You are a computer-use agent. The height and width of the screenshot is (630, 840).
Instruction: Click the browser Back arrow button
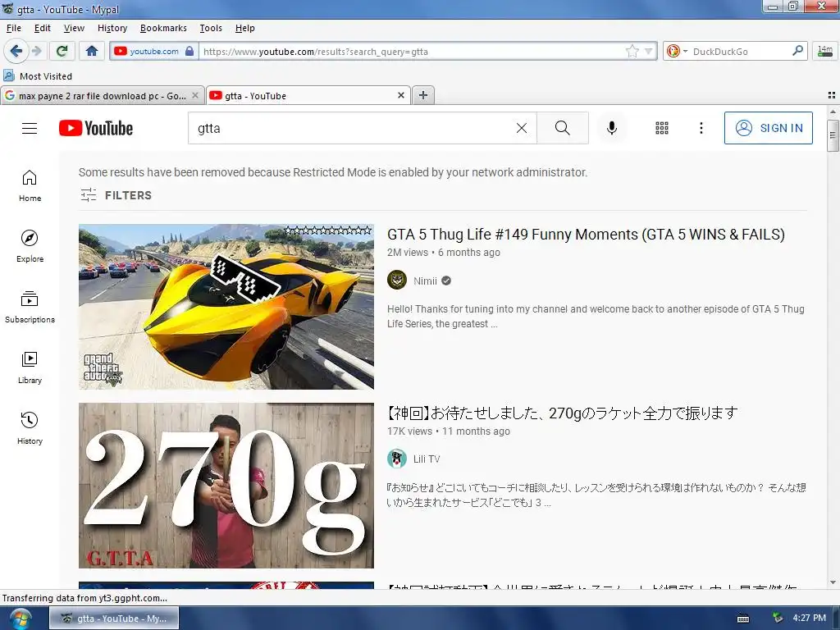pos(16,51)
